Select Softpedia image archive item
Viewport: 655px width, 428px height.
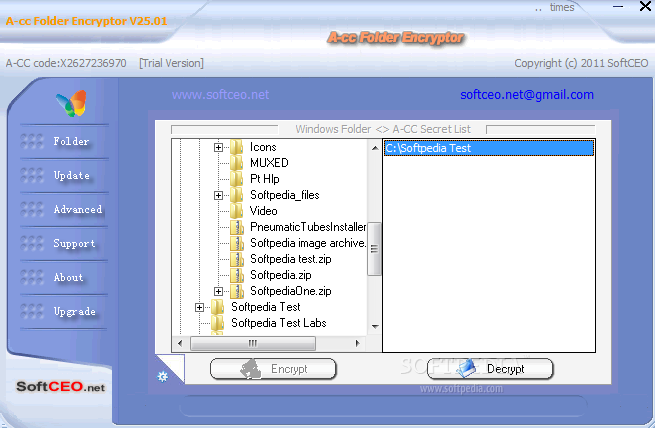[x=308, y=243]
